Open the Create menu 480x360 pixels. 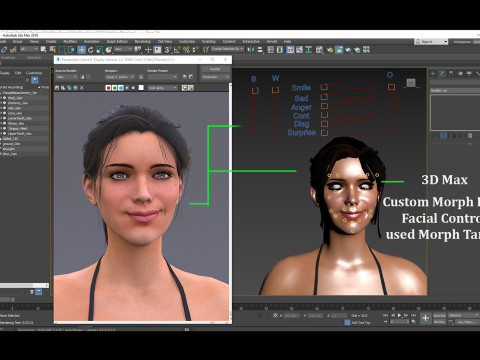[x=51, y=42]
